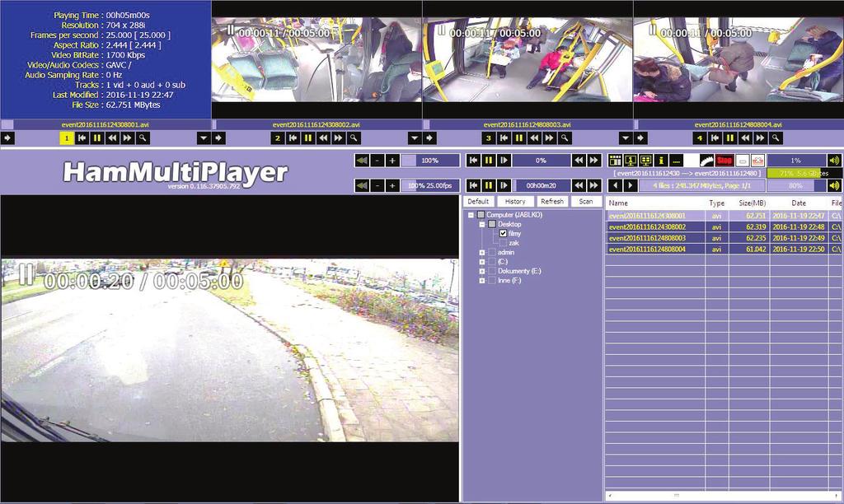This screenshot has height=504, width=844.
Task: Pause all players in the 0% seek row
Action: click(x=488, y=161)
